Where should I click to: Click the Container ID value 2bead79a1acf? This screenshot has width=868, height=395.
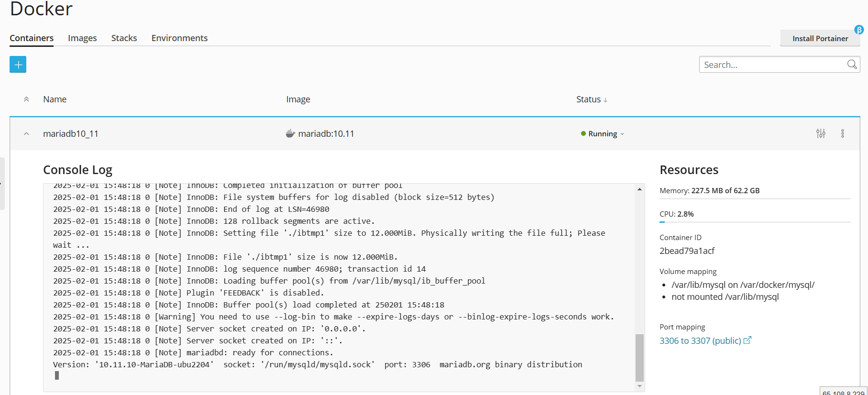(687, 251)
